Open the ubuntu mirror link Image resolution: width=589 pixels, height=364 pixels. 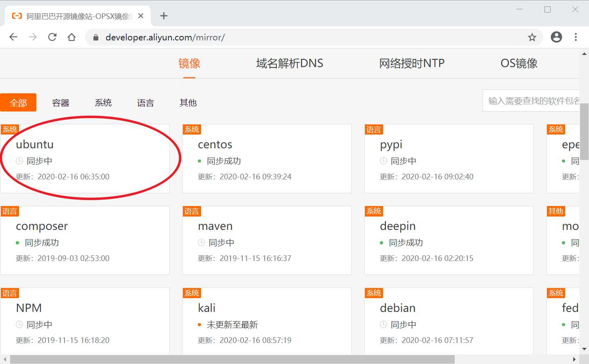(x=35, y=144)
